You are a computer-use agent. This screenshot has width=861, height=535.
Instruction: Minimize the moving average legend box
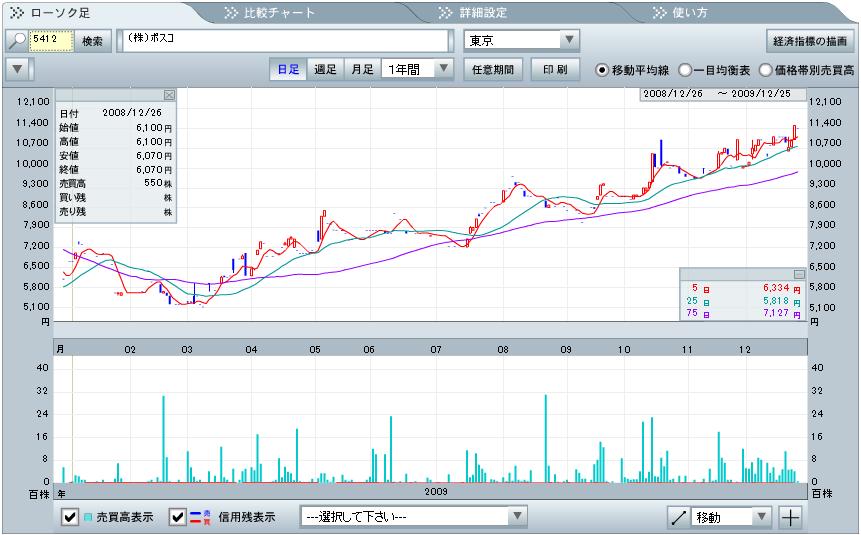799,274
